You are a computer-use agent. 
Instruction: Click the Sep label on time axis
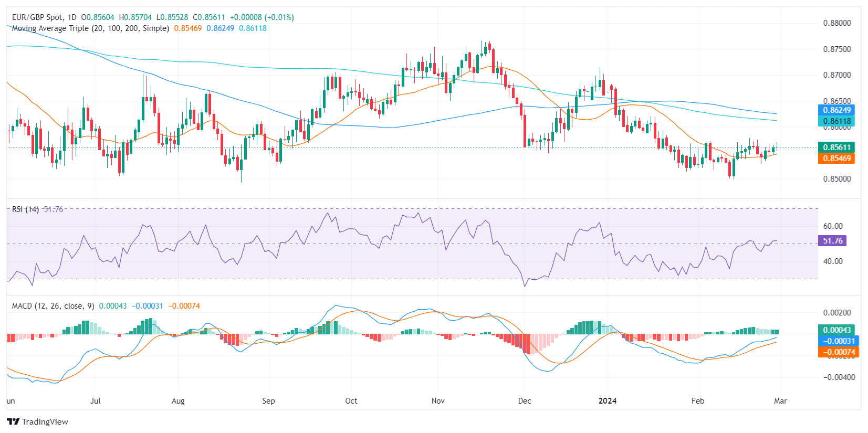(268, 401)
